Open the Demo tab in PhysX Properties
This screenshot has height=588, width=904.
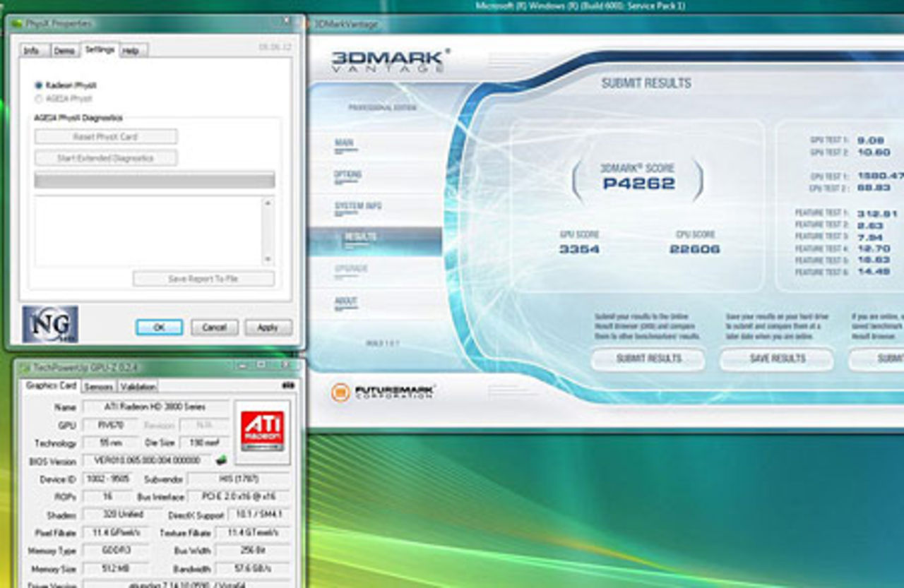(64, 51)
